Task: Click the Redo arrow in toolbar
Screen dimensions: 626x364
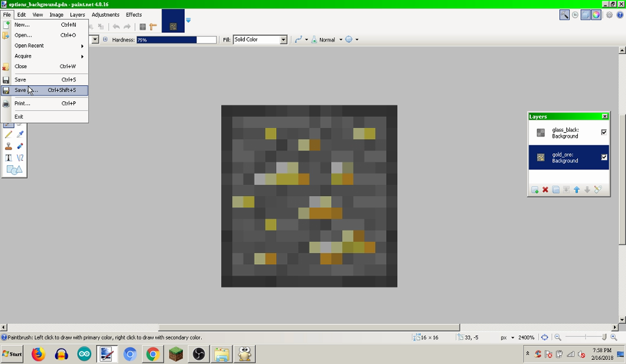Action: (127, 27)
